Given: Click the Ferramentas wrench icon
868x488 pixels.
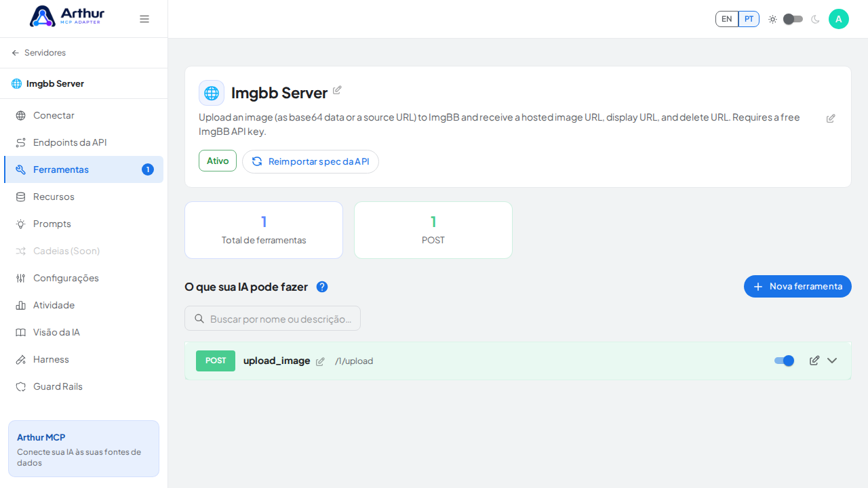Looking at the screenshot, I should [21, 169].
